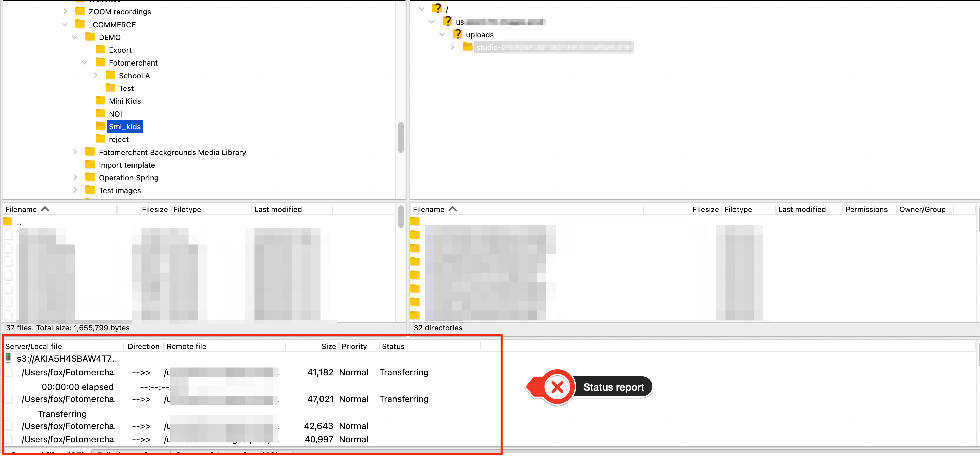Sort remote files by Filename column

[527, 209]
